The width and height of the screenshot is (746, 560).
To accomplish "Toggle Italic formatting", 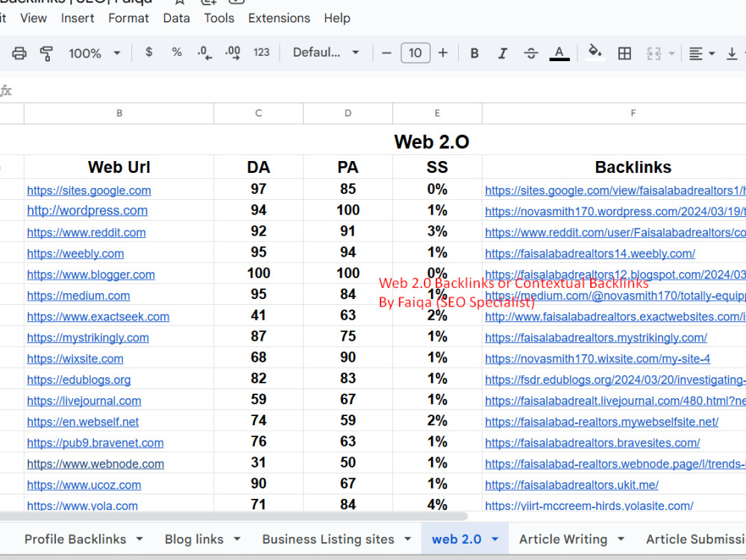I will pyautogui.click(x=502, y=53).
